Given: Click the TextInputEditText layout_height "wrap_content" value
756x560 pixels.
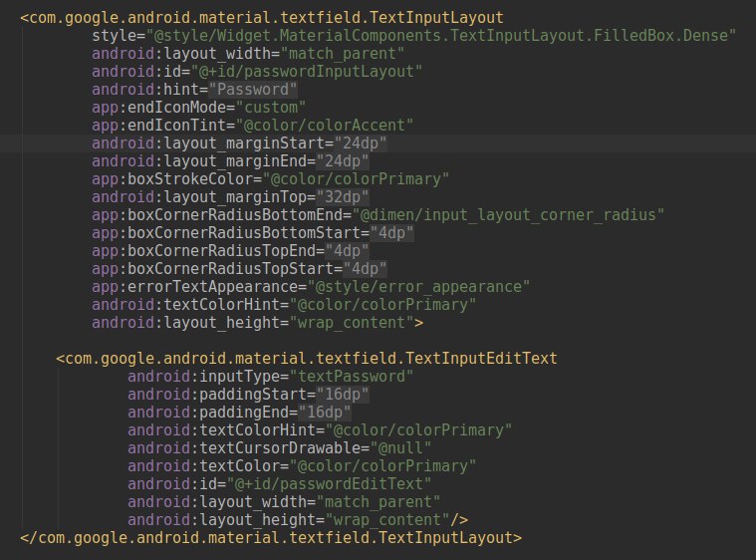Looking at the screenshot, I should click(x=387, y=520).
